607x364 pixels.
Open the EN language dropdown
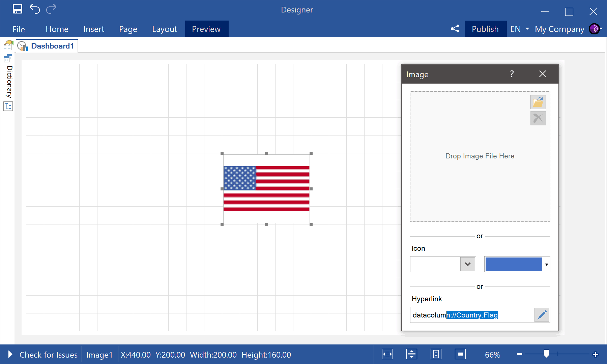[520, 29]
